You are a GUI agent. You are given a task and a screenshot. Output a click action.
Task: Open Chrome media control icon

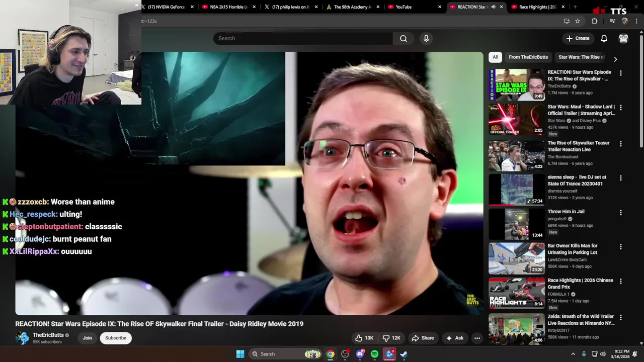[612, 21]
